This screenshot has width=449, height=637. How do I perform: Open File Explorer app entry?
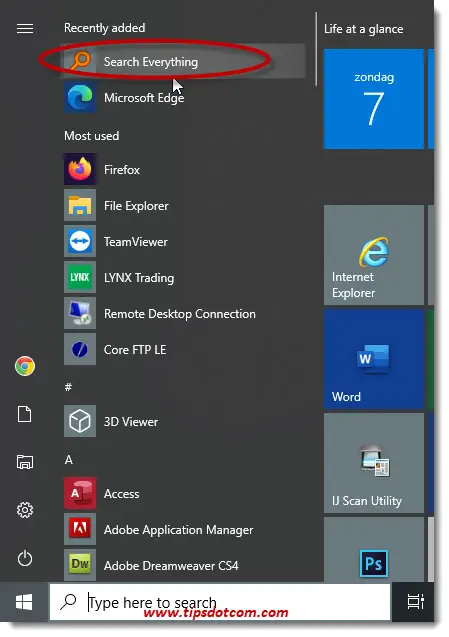tap(183, 206)
